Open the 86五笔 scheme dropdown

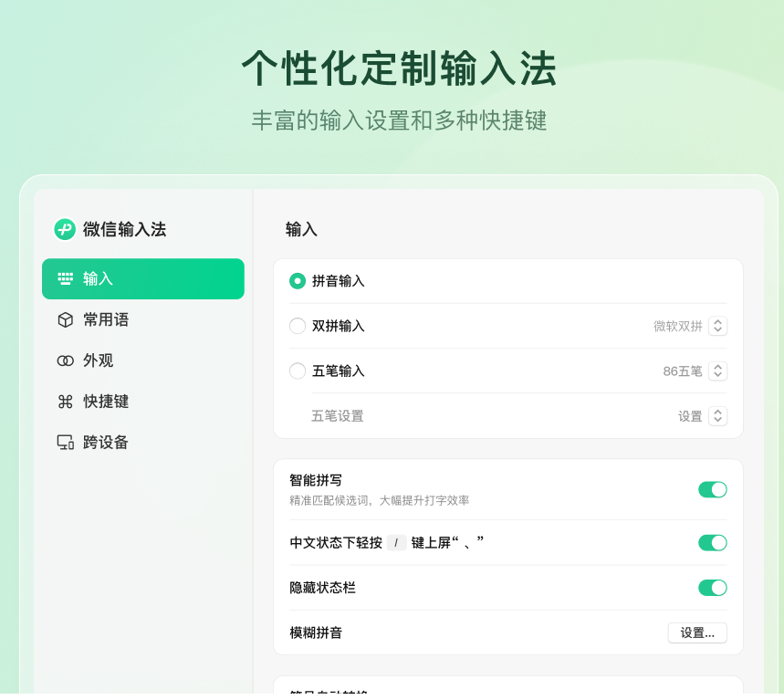[717, 371]
